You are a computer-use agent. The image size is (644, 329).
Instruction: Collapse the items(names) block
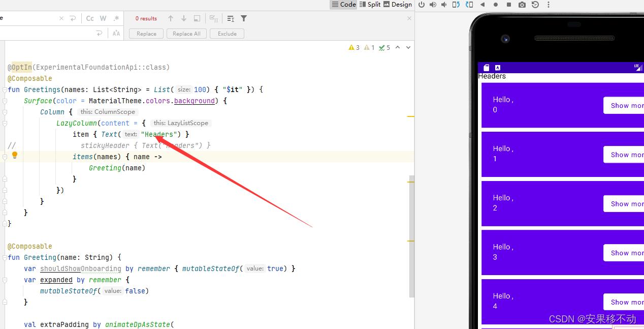point(5,157)
